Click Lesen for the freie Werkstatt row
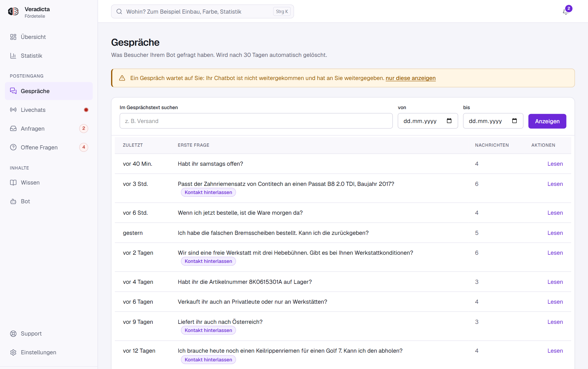 (555, 253)
